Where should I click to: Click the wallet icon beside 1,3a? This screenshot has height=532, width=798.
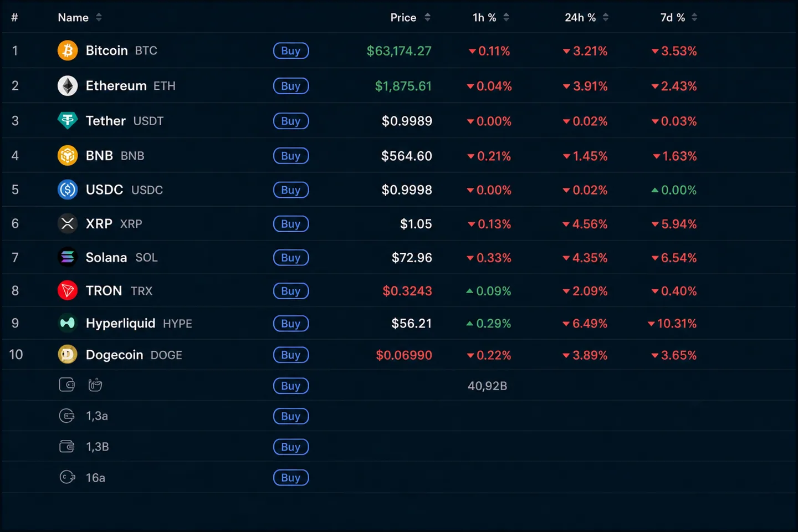pos(67,416)
